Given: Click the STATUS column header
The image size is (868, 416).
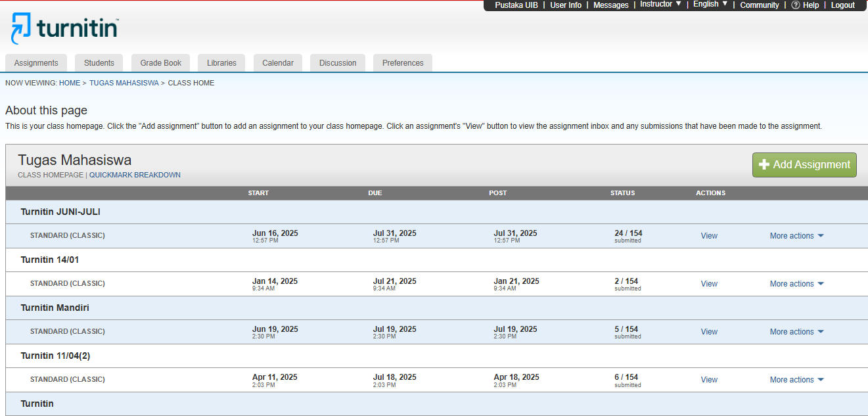Looking at the screenshot, I should click(623, 193).
